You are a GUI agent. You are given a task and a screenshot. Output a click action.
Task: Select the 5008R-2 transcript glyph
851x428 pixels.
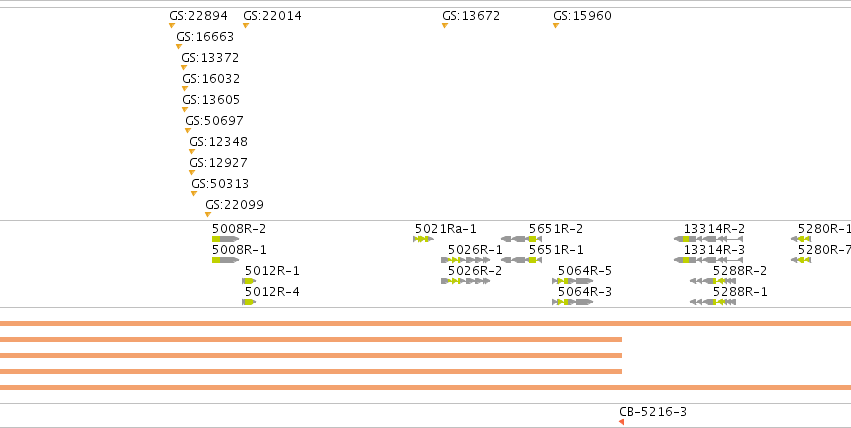click(x=225, y=239)
